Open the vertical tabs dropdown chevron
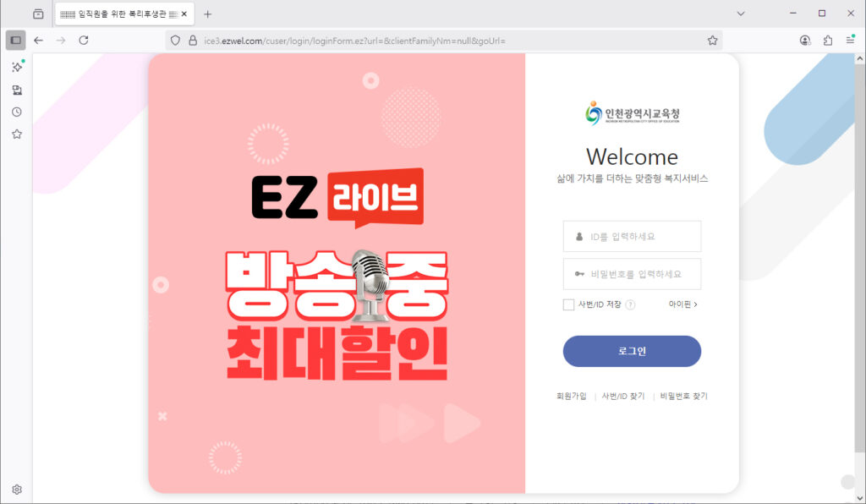This screenshot has width=866, height=504. point(741,14)
